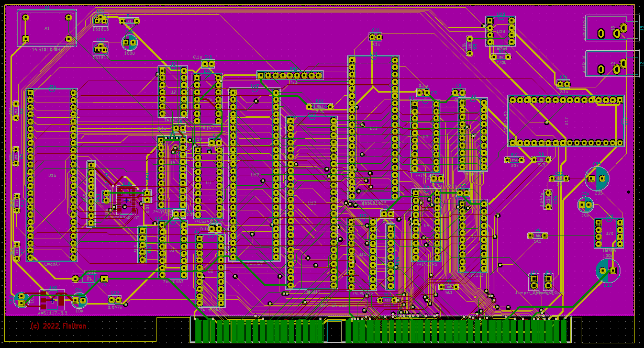Click the wide U17 DIP module
This screenshot has width=644, height=348.
(565, 121)
